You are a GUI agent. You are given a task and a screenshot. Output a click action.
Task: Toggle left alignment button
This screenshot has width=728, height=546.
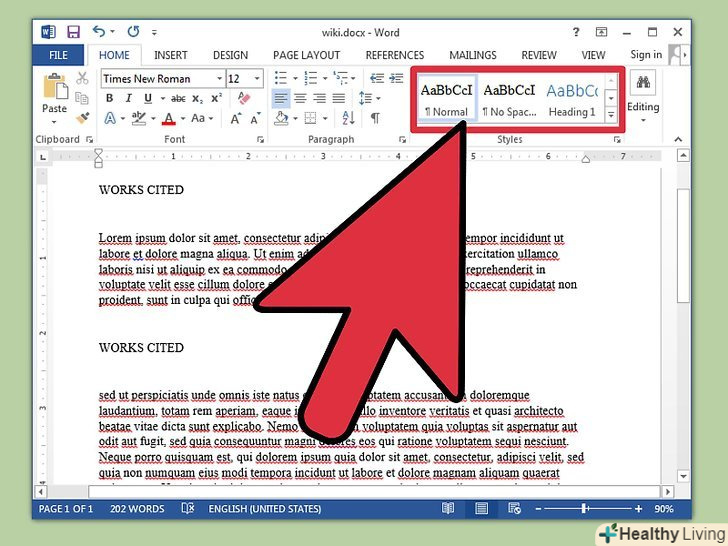pos(280,98)
